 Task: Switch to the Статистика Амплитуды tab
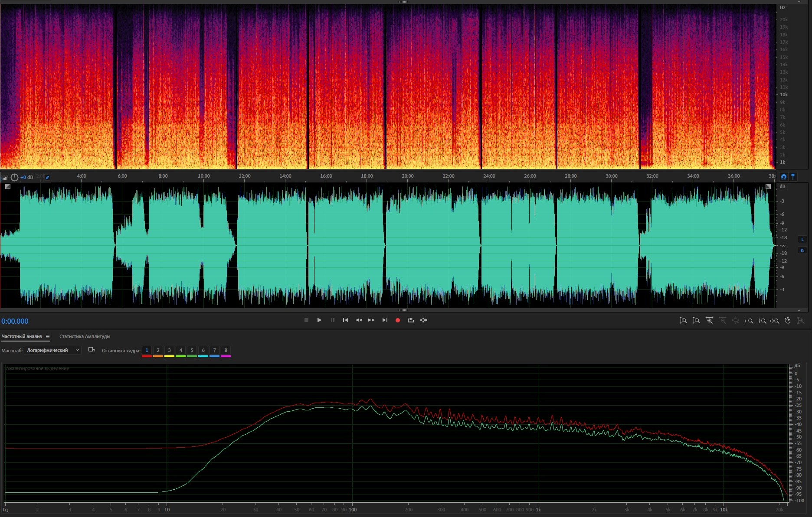[x=85, y=337]
